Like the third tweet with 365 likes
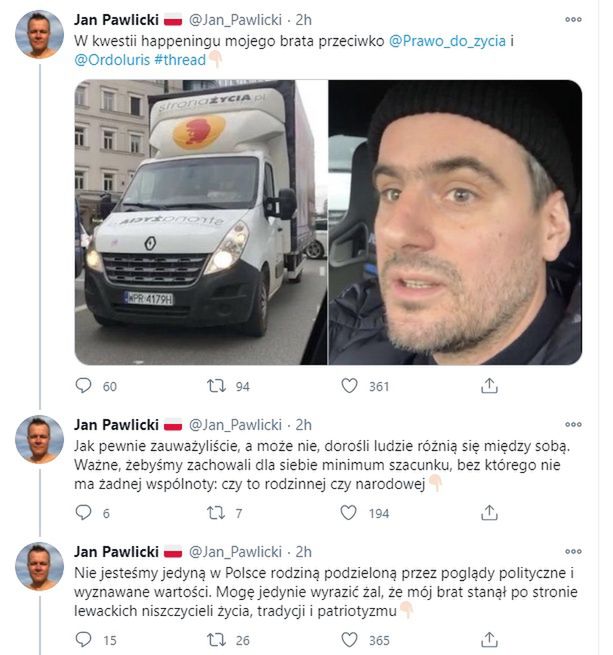The image size is (613, 655). 349,639
